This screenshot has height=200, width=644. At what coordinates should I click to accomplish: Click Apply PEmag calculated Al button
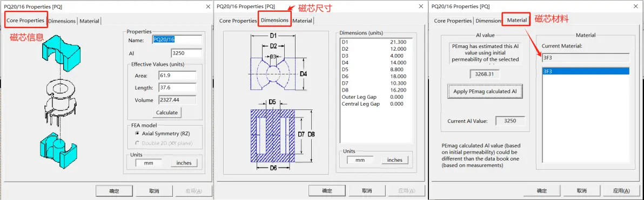485,92
